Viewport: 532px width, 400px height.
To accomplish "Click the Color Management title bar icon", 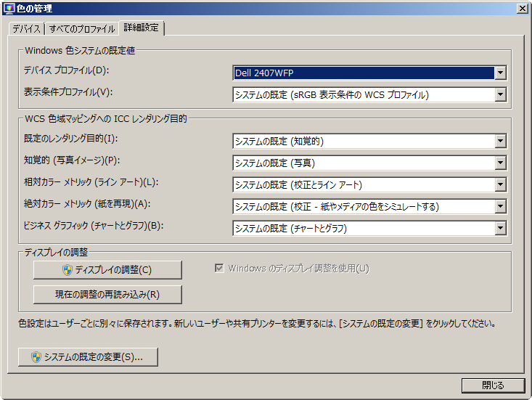I will (9, 8).
